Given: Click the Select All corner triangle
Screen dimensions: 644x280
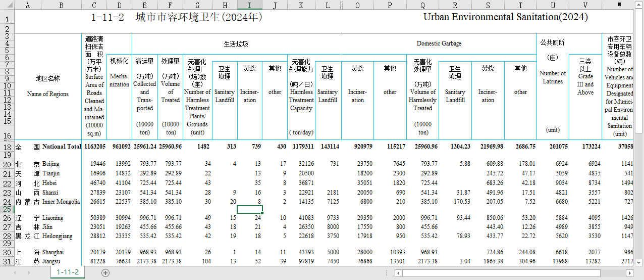Looking at the screenshot, I should tap(7, 5).
